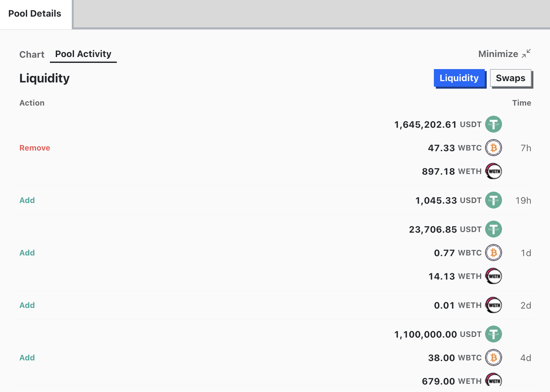Click the Remove liquidity action from 7h ago

pyautogui.click(x=35, y=148)
